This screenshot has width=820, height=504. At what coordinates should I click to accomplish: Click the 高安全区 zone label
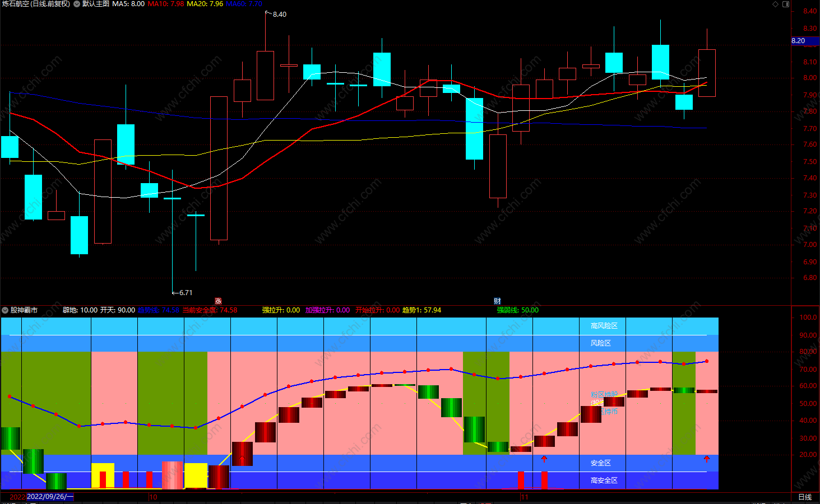click(x=604, y=480)
